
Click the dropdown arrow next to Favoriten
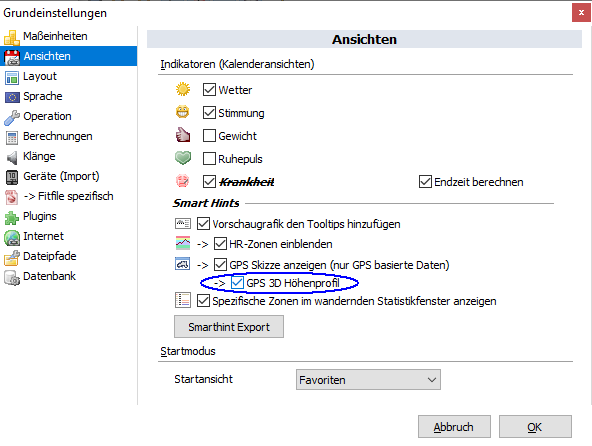coord(432,380)
